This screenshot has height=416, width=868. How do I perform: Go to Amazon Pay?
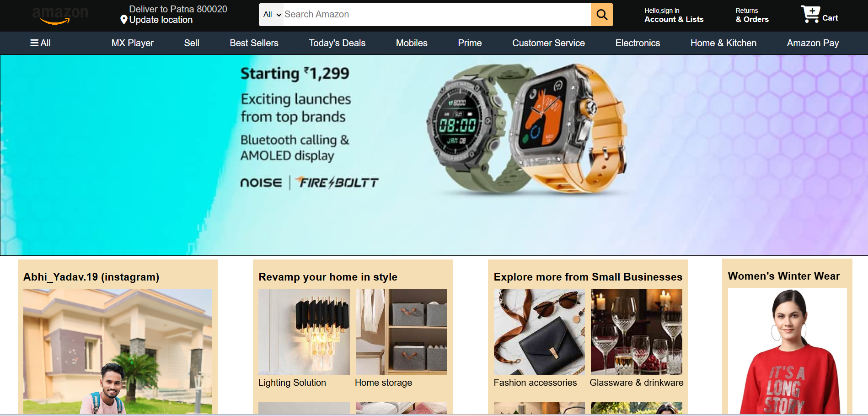tap(813, 43)
